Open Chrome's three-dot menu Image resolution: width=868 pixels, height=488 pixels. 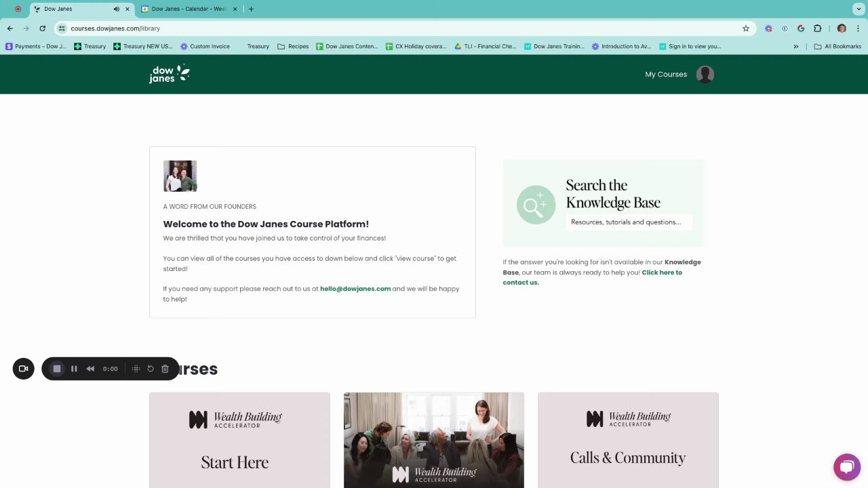[858, 28]
